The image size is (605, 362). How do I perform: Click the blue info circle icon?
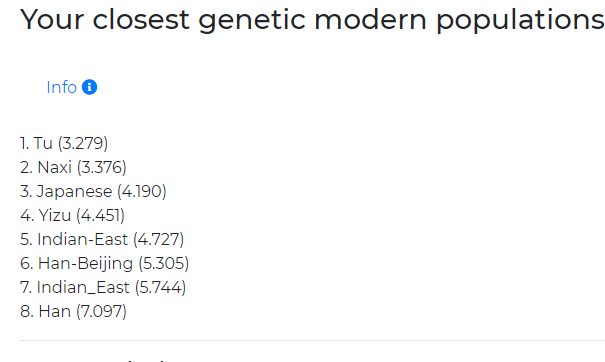click(90, 87)
